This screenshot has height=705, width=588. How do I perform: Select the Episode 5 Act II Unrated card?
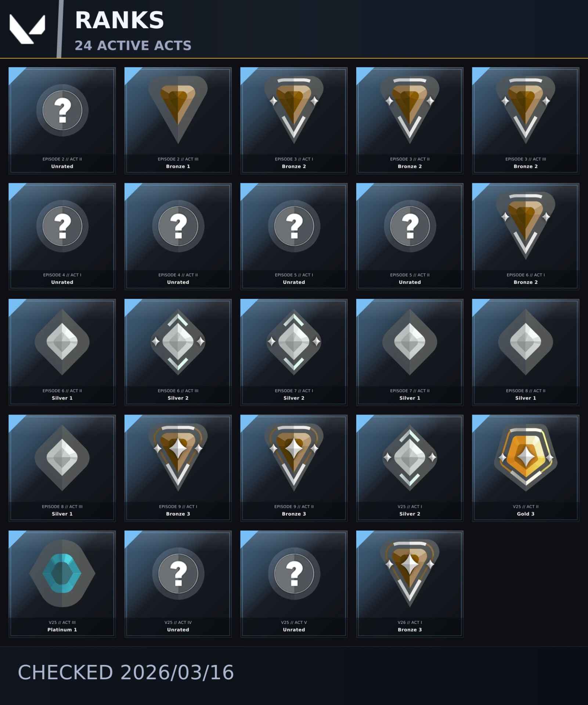pos(410,236)
